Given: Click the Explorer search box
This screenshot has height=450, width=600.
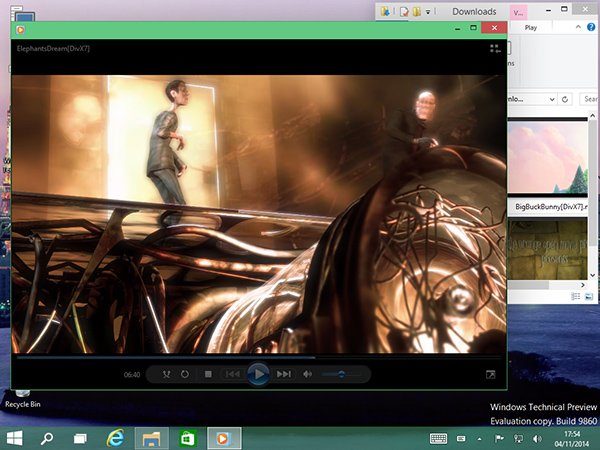Looking at the screenshot, I should click(589, 99).
